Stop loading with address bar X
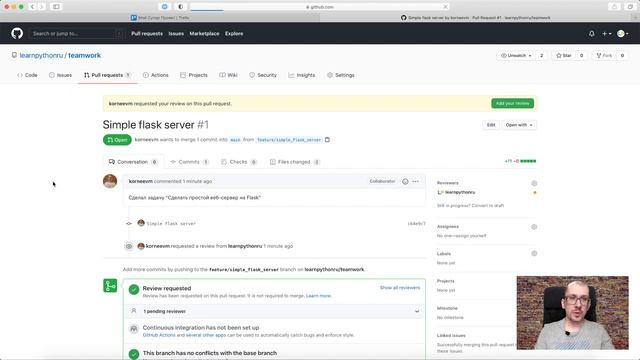The width and height of the screenshot is (640, 360). 445,7
